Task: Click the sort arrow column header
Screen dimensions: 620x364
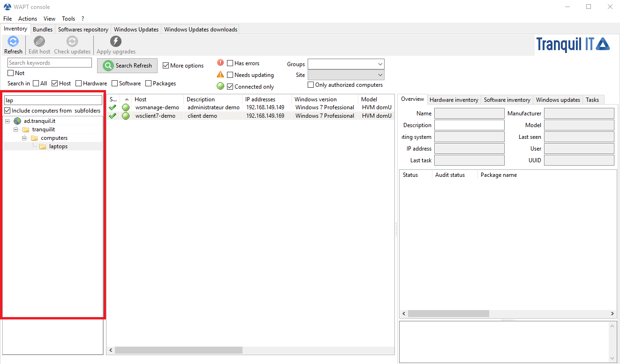Action: (x=126, y=99)
